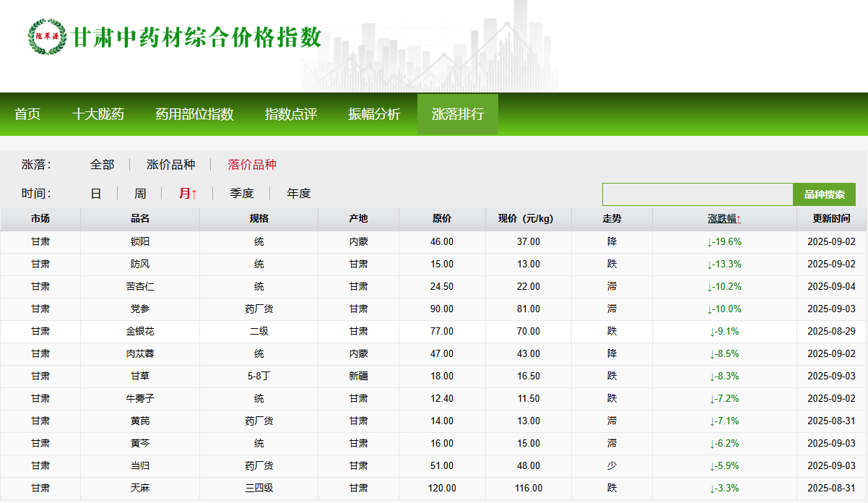Viewport: 868px width, 503px height.
Task: Go to 十大陇药 navigation tab
Action: click(x=98, y=114)
